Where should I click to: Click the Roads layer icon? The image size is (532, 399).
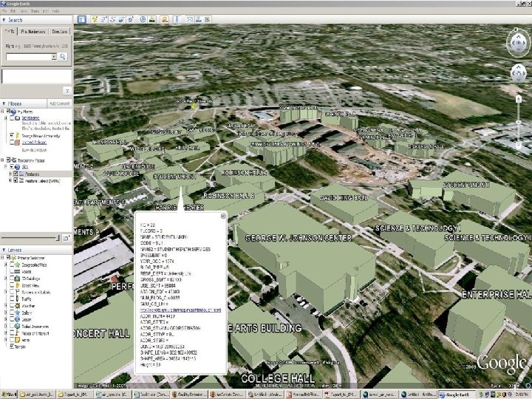coord(17,272)
